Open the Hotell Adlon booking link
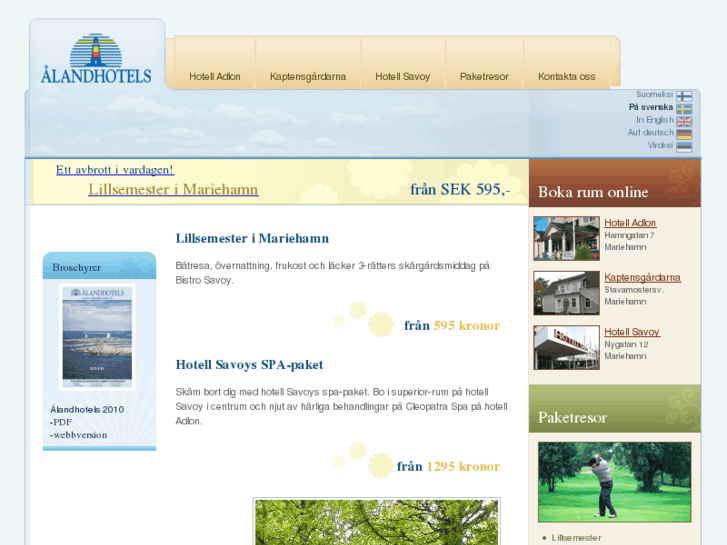 (630, 223)
